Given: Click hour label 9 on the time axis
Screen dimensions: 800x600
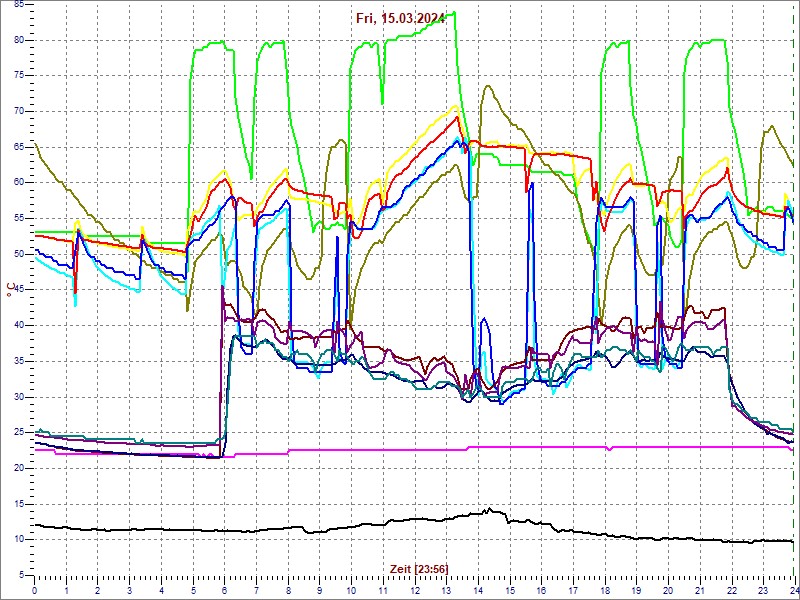Looking at the screenshot, I should point(319,590).
